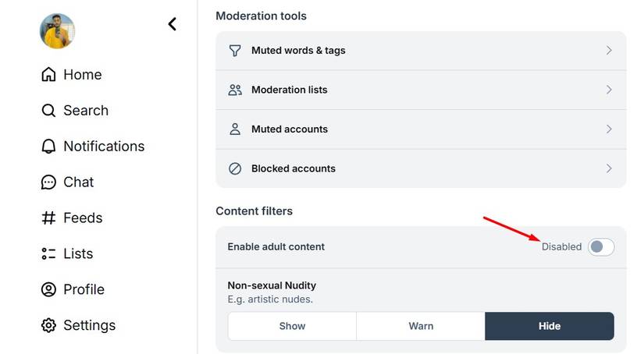Expand Muted words & tags chevron
The width and height of the screenshot is (644, 354).
tap(609, 51)
